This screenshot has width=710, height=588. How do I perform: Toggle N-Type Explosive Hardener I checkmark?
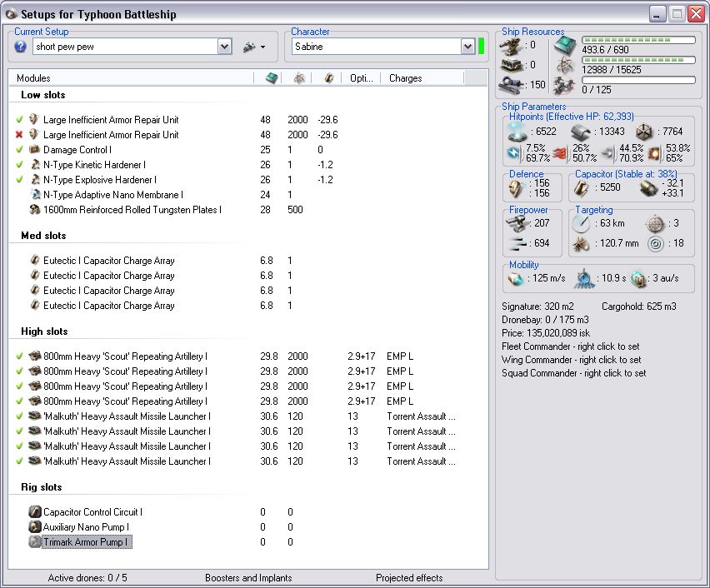pos(19,179)
